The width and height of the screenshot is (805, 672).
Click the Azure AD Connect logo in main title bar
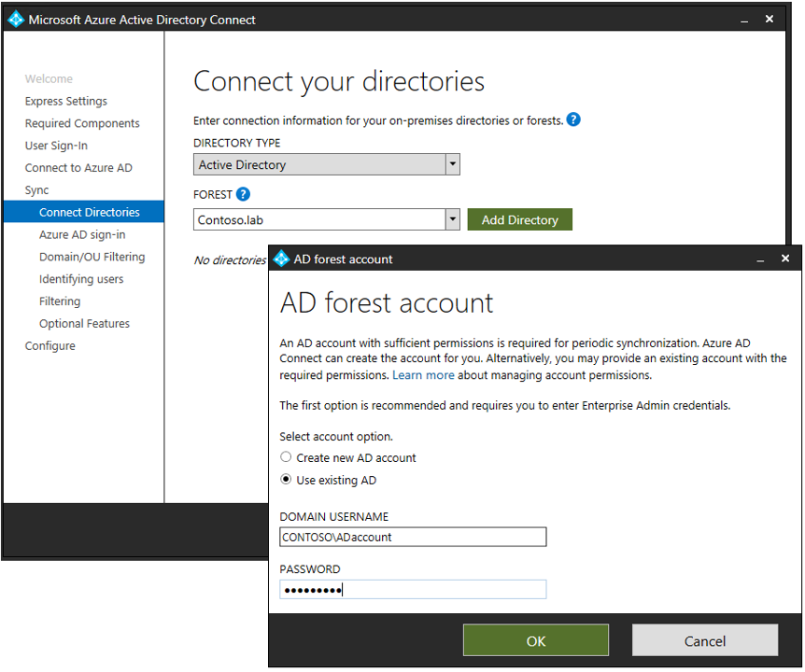point(16,20)
